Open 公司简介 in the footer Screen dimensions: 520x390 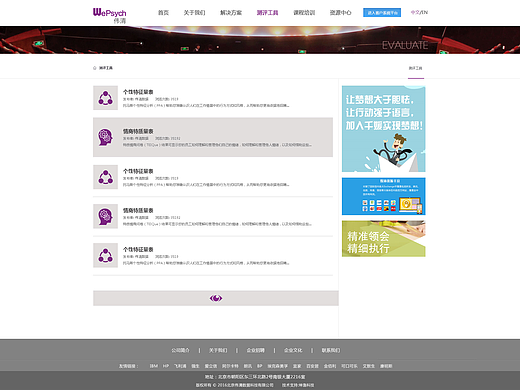tap(180, 350)
